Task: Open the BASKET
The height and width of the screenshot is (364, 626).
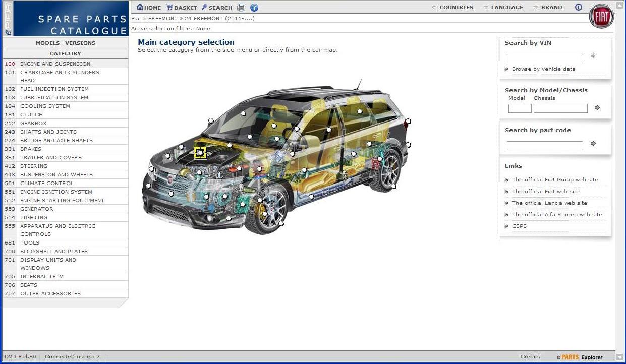Action: click(182, 8)
